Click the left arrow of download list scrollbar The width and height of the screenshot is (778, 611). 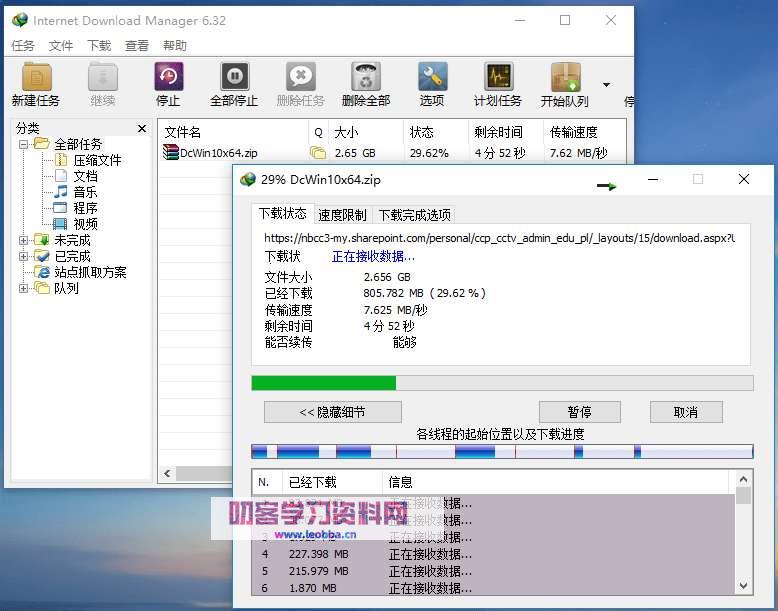(x=167, y=474)
